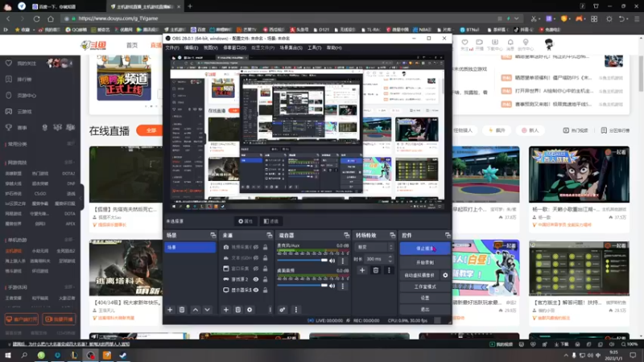Viewport: 644px width, 362px height.
Task: Toggle visibility of the window capture source
Action: pyautogui.click(x=256, y=269)
